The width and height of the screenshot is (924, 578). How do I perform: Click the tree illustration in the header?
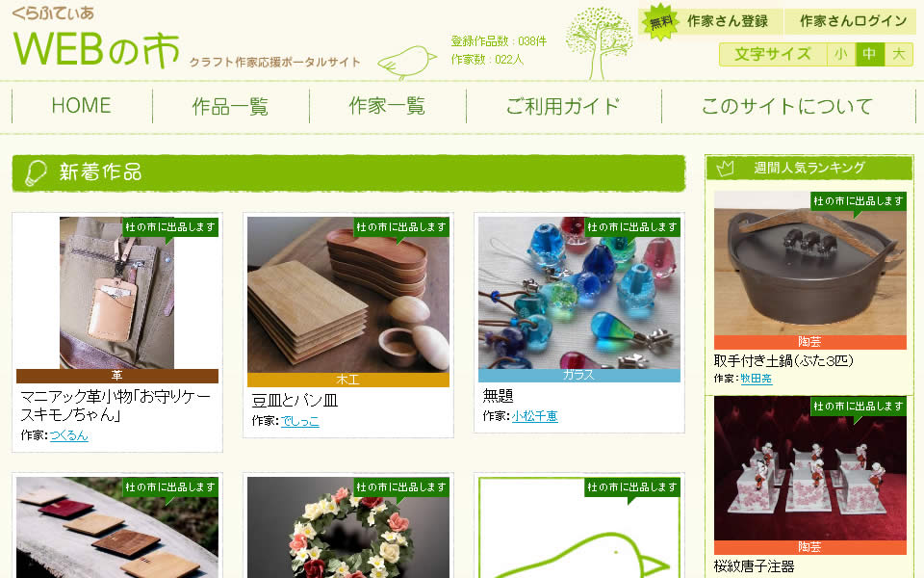pos(598,43)
